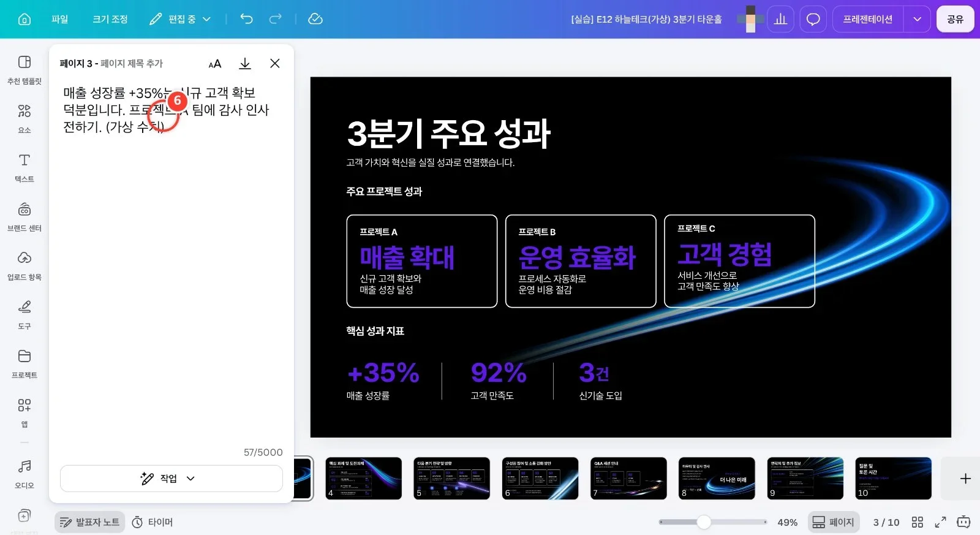Change notes font size with AA icon
Screen dimensions: 980x535
pyautogui.click(x=214, y=64)
